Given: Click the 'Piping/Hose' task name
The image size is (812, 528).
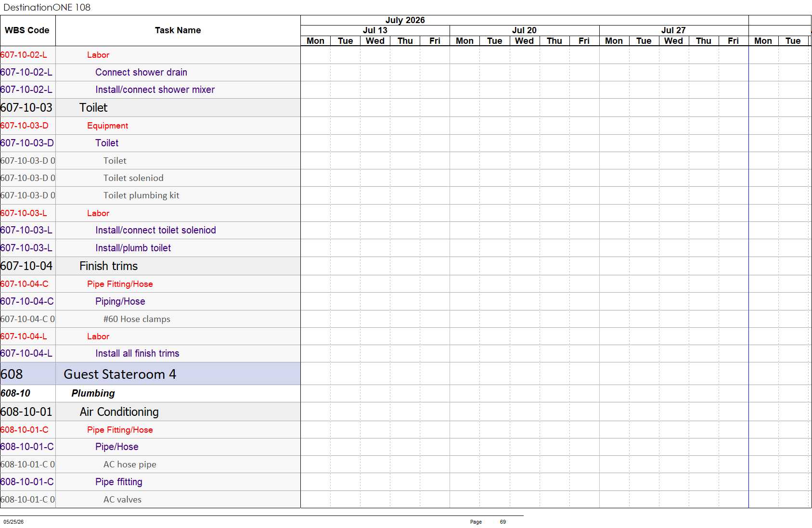Looking at the screenshot, I should pyautogui.click(x=120, y=301).
